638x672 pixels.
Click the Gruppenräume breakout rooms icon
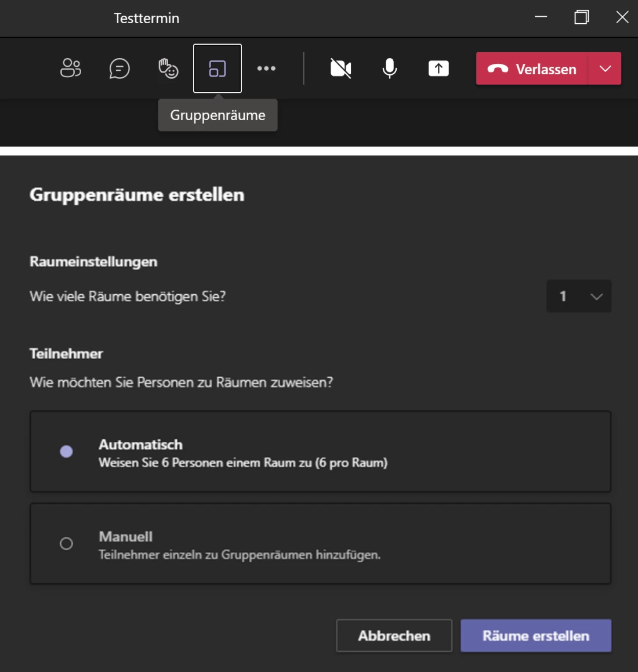click(217, 68)
